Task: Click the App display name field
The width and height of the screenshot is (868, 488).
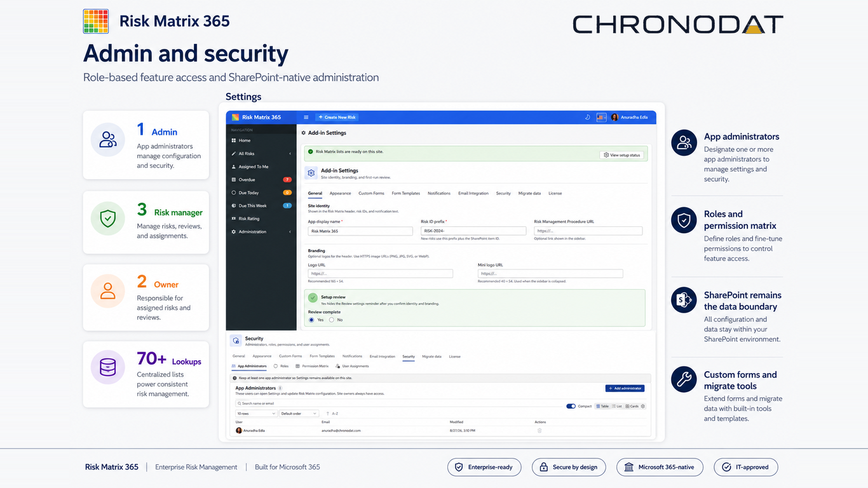Action: click(360, 231)
